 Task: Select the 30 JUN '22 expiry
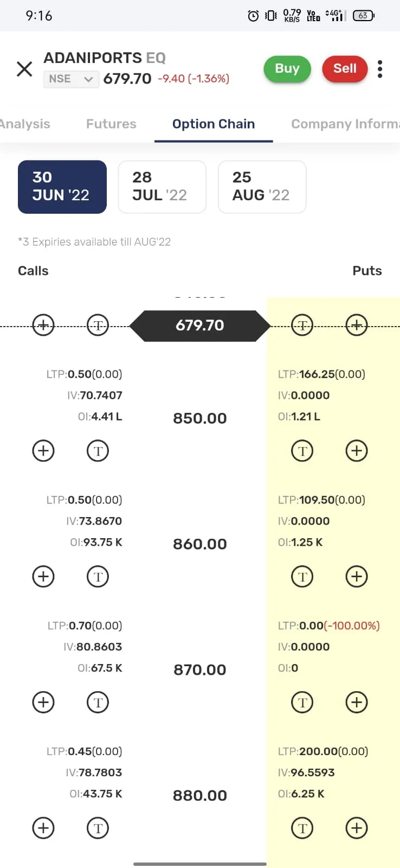click(x=62, y=187)
